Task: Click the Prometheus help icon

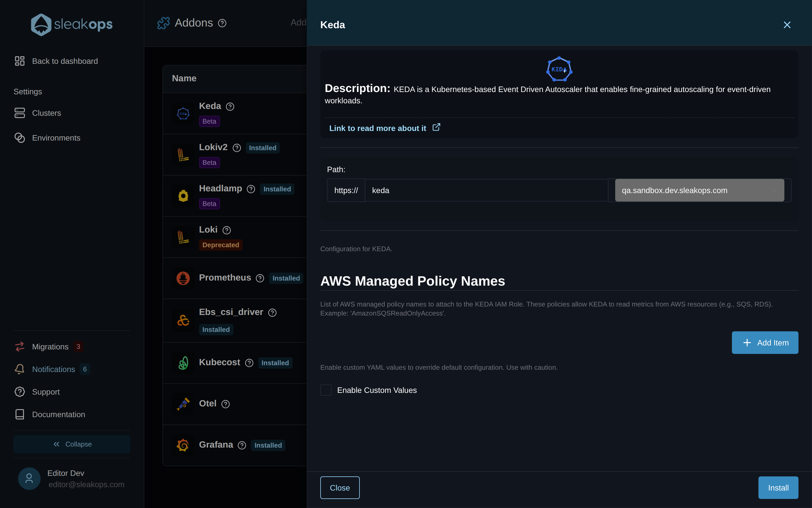Action: click(260, 278)
